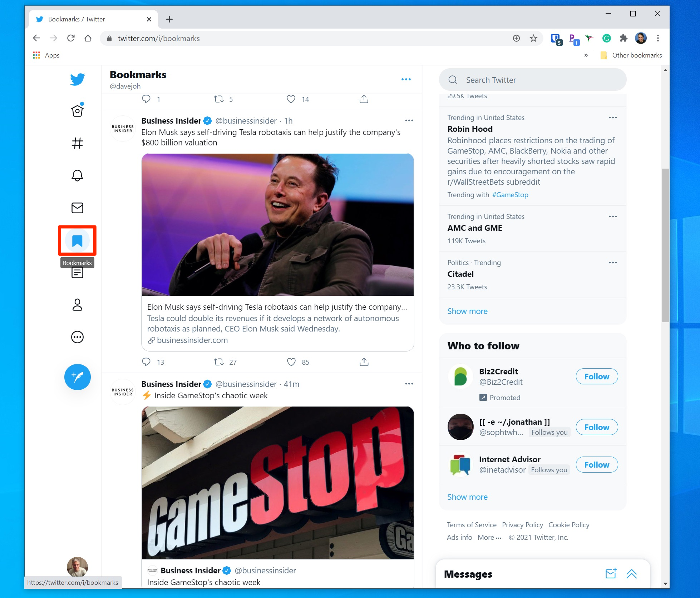Open Other bookmarks folder
Image resolution: width=700 pixels, height=598 pixels.
tap(631, 55)
